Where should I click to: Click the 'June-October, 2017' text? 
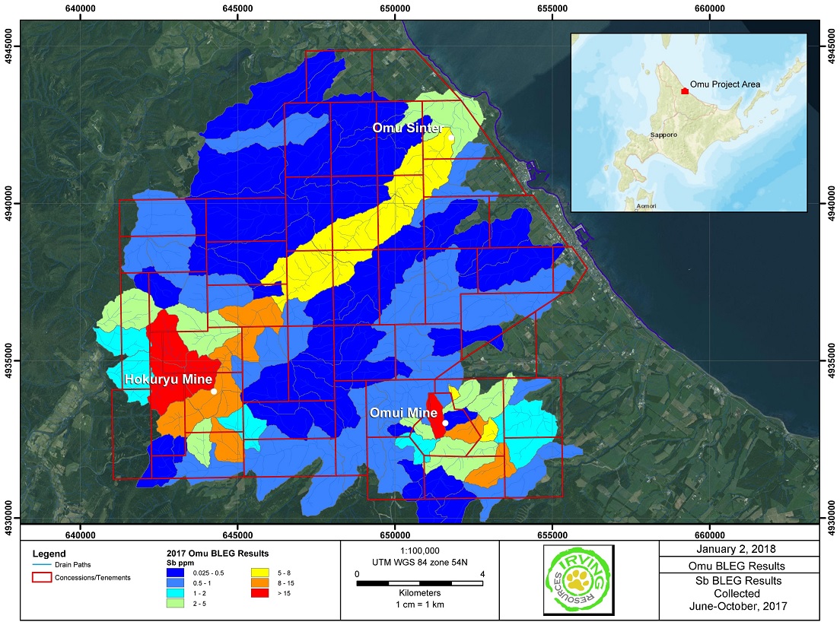coord(738,607)
